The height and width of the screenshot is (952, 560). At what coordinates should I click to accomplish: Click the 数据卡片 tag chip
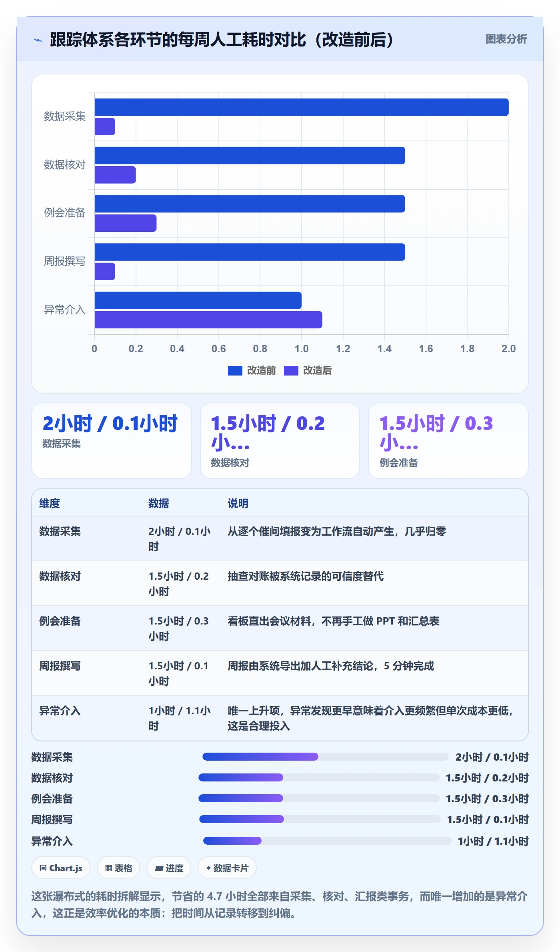tap(227, 868)
